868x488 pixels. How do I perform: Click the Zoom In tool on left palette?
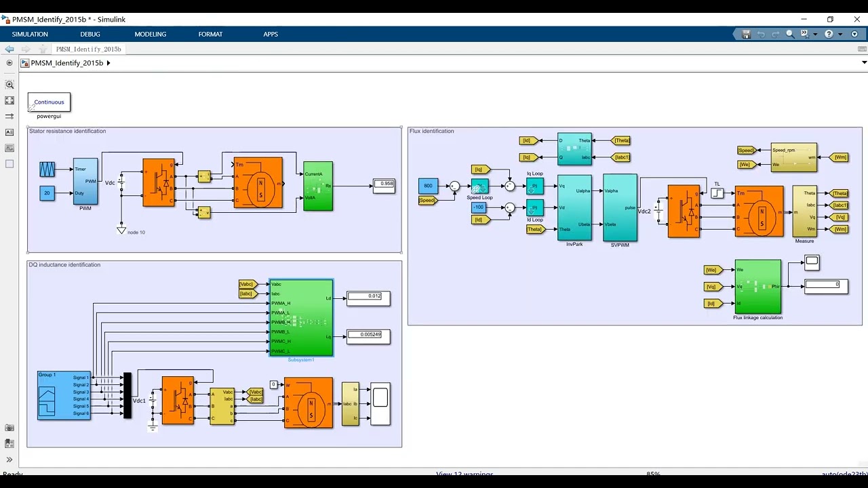point(9,85)
